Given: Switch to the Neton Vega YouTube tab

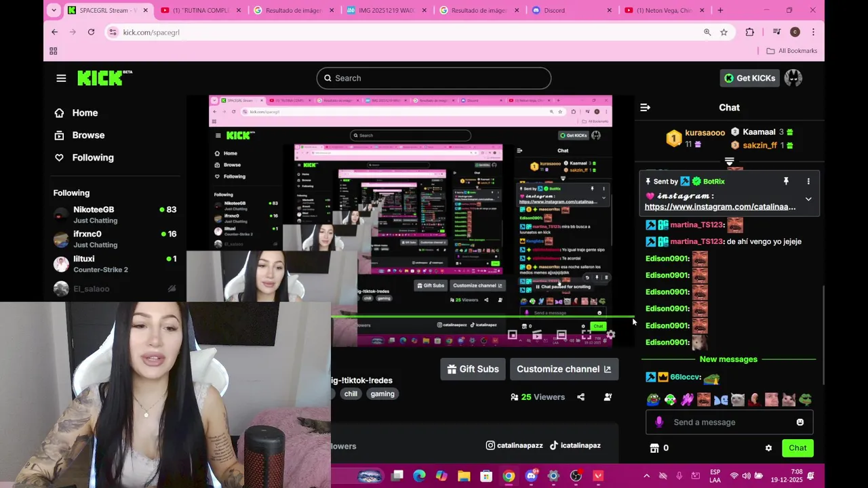Looking at the screenshot, I should [666, 10].
